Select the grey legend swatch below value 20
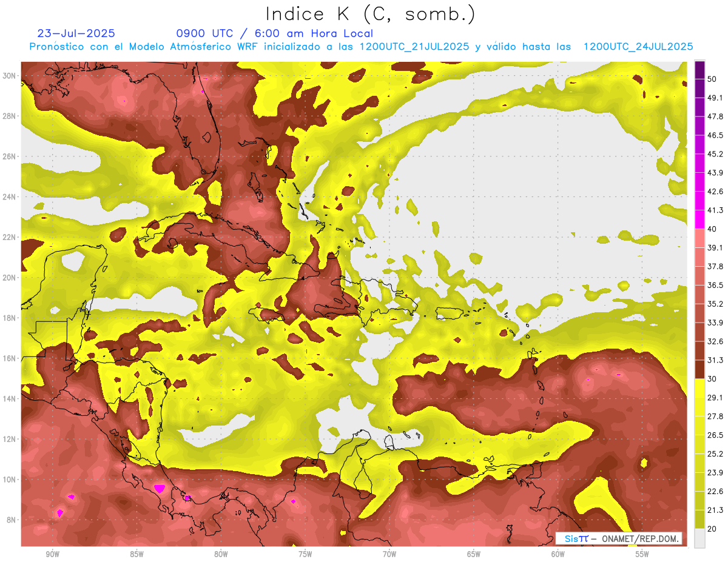 pyautogui.click(x=699, y=538)
